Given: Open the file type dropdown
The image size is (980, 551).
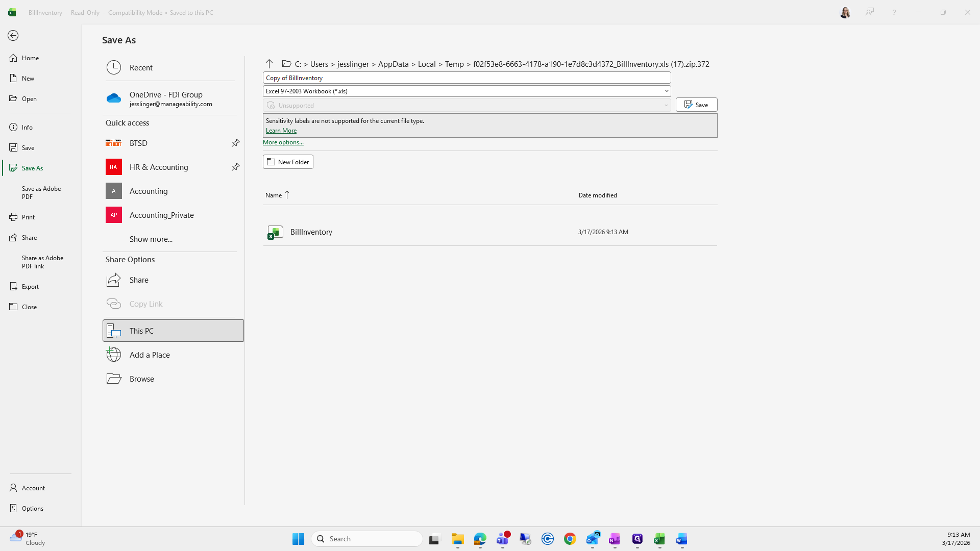Looking at the screenshot, I should 666,91.
